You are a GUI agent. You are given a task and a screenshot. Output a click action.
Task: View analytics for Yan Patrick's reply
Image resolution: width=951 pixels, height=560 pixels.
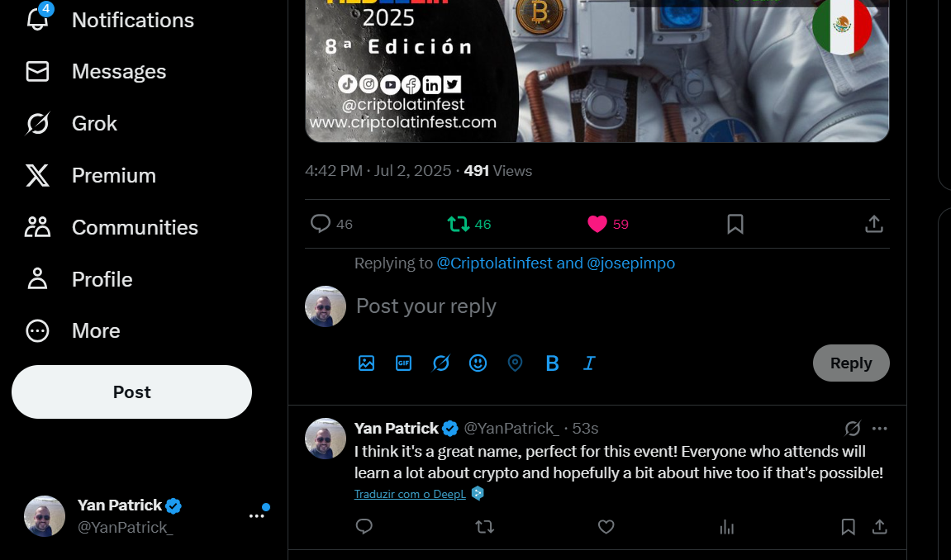pyautogui.click(x=726, y=527)
